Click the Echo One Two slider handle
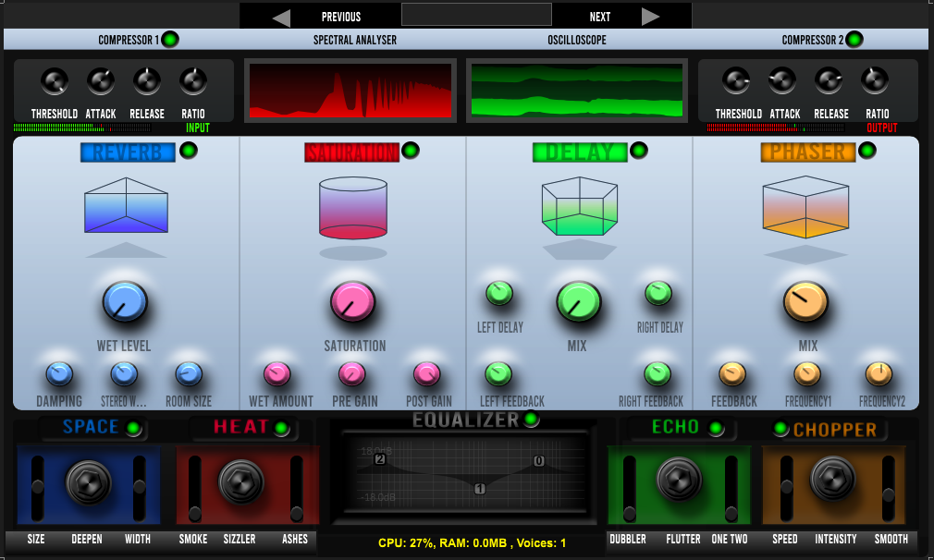This screenshot has height=560, width=934. (731, 513)
